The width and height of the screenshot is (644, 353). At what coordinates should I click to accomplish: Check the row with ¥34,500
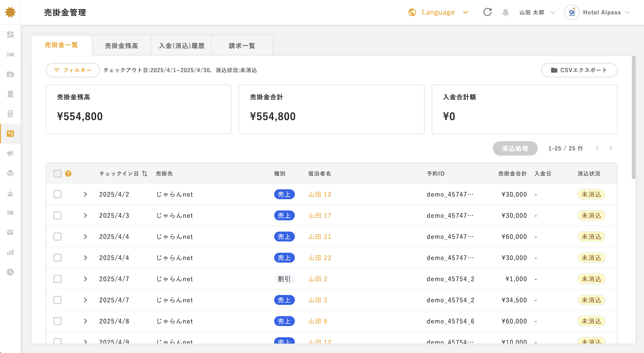coord(57,300)
